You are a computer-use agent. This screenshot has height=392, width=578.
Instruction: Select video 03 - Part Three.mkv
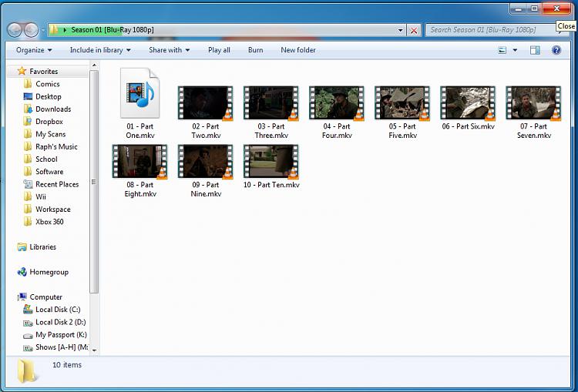271,112
